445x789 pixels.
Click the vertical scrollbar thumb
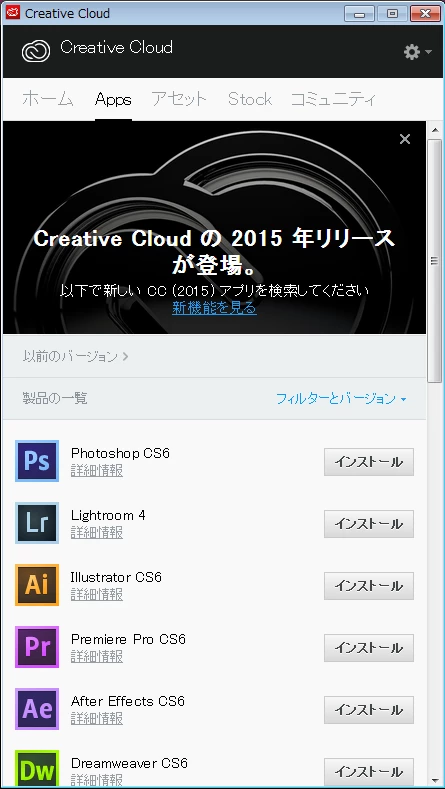(x=434, y=261)
